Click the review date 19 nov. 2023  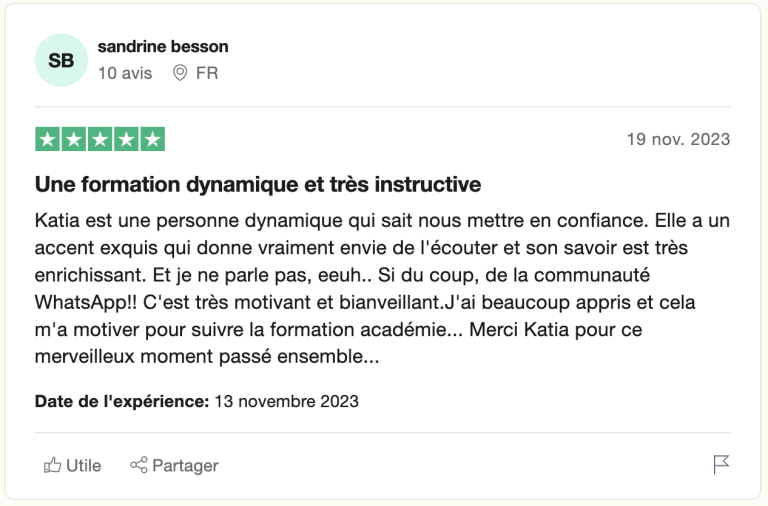coord(678,139)
